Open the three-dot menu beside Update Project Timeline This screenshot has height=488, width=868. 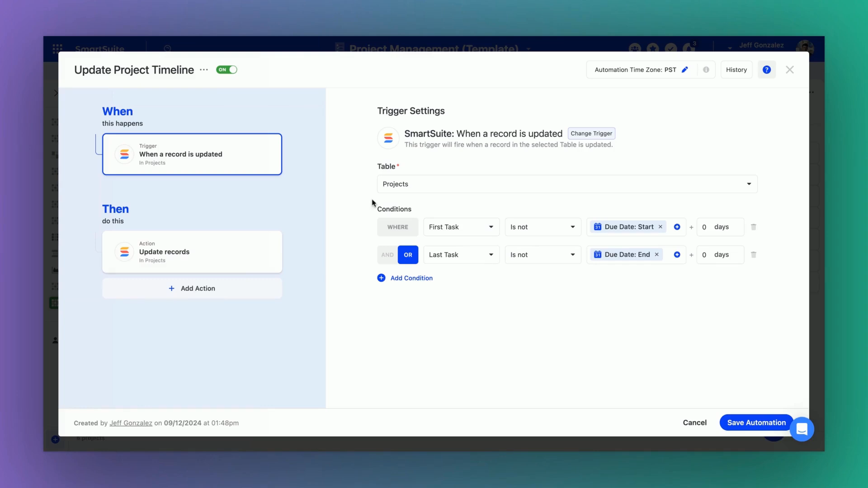(x=204, y=70)
